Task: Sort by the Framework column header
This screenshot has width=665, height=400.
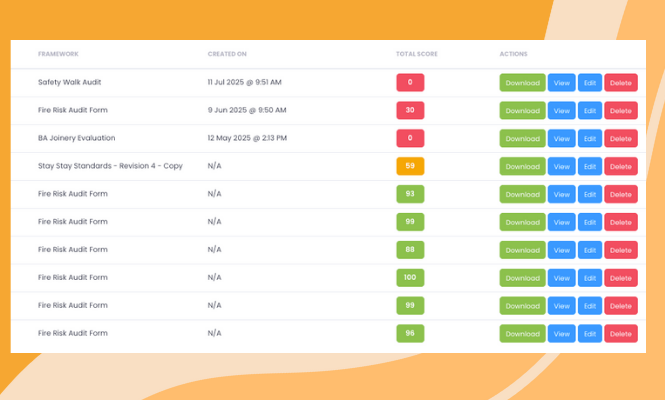Action: click(x=58, y=54)
